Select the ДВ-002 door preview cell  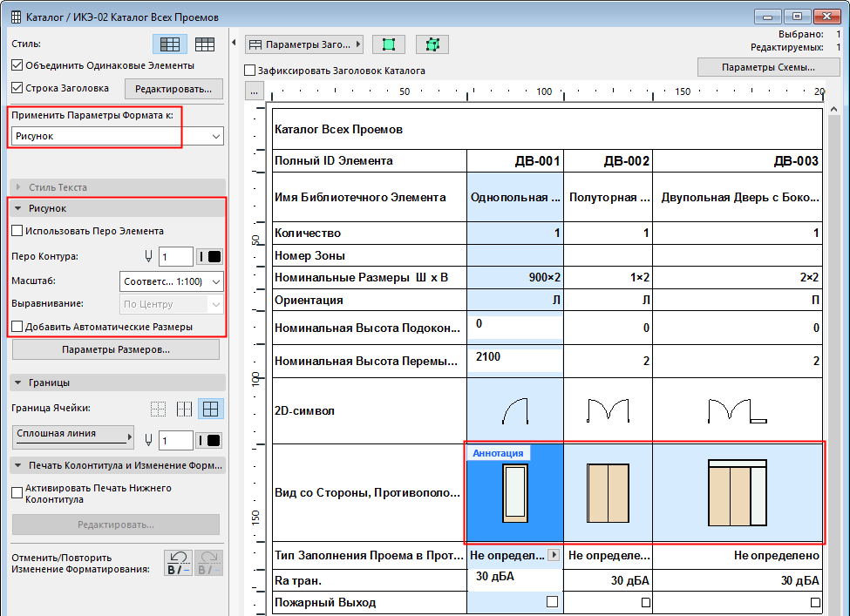608,493
